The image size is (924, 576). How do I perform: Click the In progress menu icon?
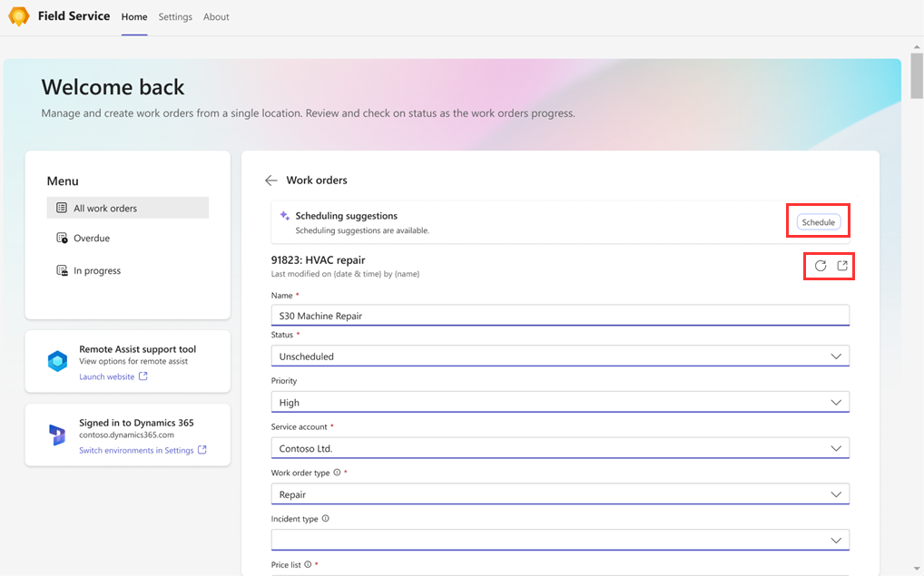(62, 270)
